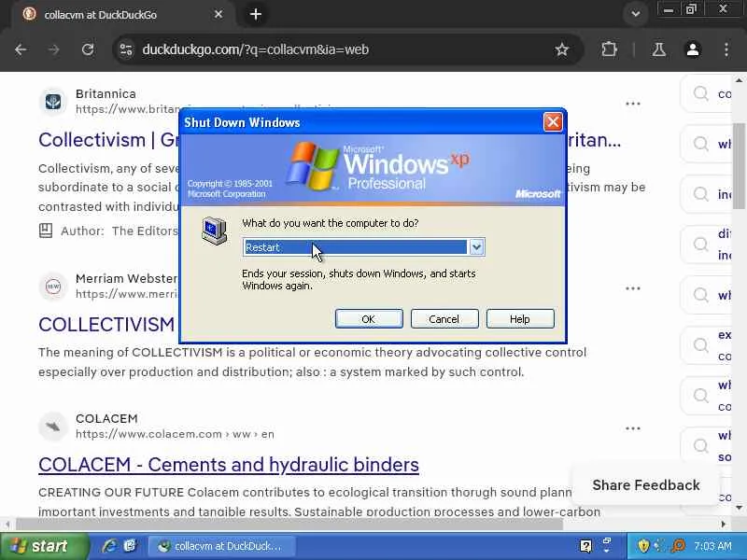Click the browser forward arrow
Screen dimensions: 747x560
click(54, 49)
